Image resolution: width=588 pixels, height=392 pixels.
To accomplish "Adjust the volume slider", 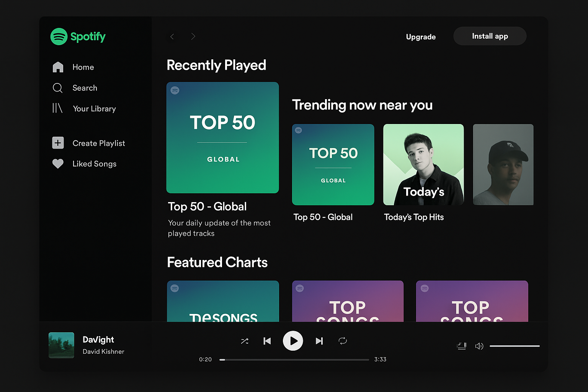I will tap(514, 346).
